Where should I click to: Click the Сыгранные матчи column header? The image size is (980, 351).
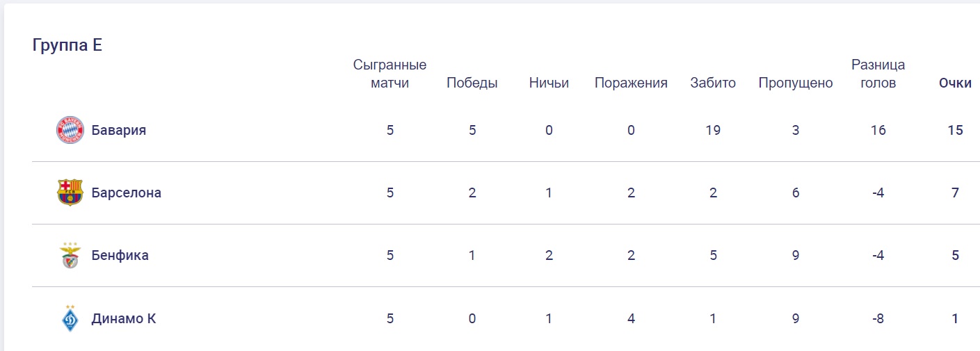389,74
